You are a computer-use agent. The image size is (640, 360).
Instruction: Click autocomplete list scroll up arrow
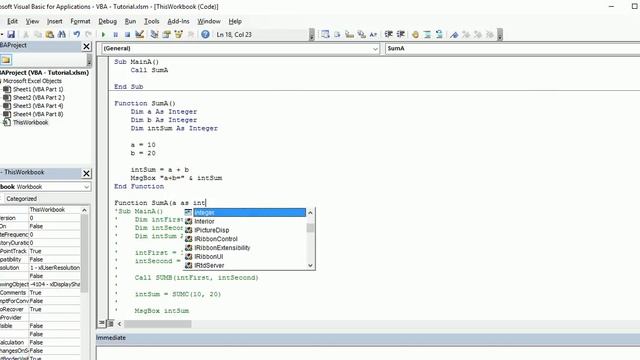[x=310, y=213]
